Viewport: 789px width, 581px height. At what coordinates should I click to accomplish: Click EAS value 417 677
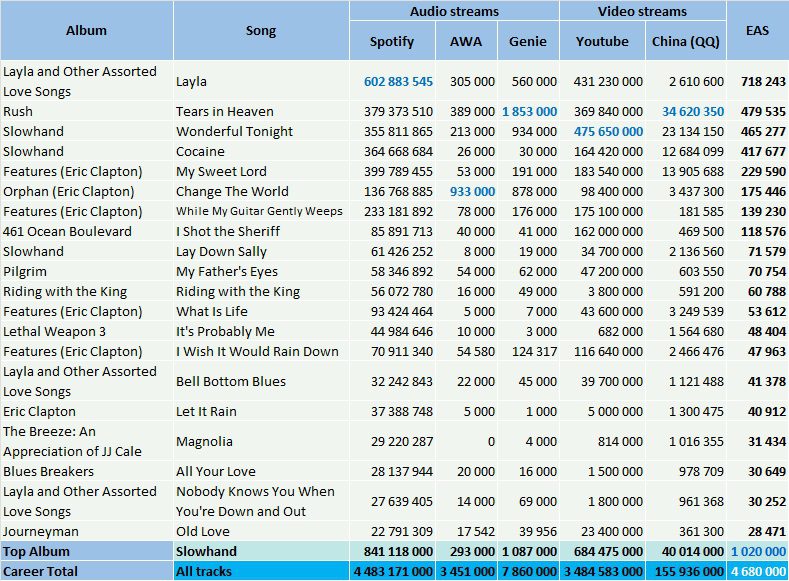click(x=763, y=151)
